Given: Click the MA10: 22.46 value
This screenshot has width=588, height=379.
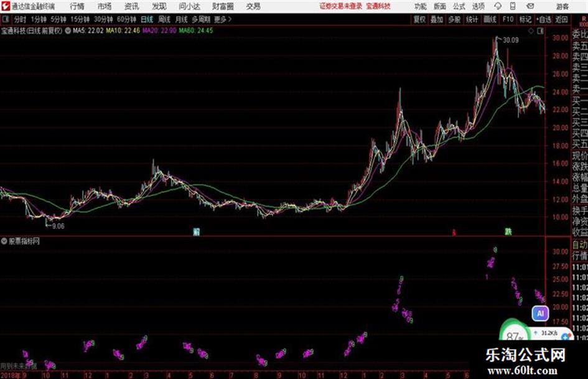Looking at the screenshot, I should point(123,30).
